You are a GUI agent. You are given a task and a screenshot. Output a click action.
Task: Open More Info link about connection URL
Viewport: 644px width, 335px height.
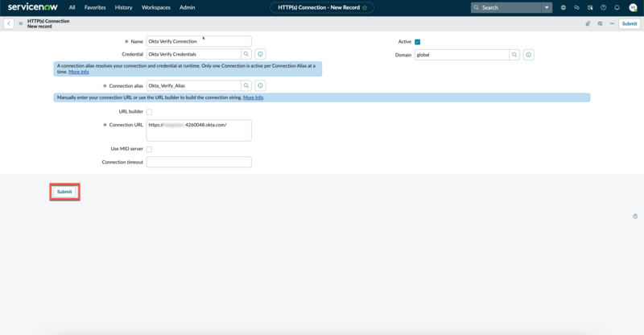(x=253, y=97)
